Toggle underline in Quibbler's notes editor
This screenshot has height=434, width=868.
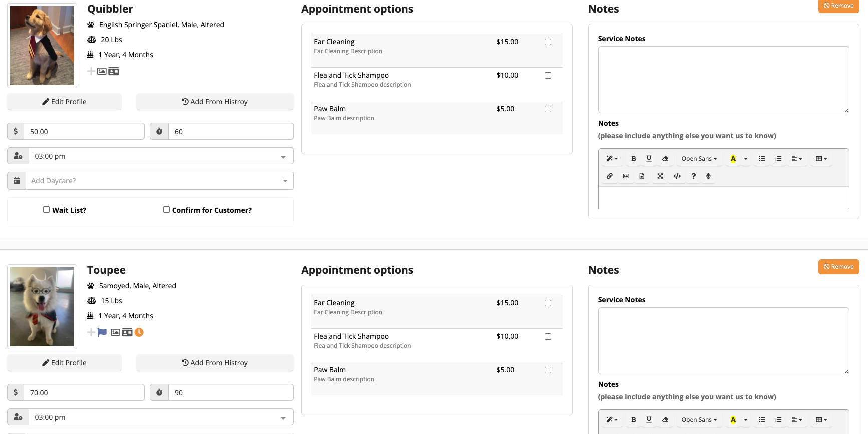[x=649, y=159]
